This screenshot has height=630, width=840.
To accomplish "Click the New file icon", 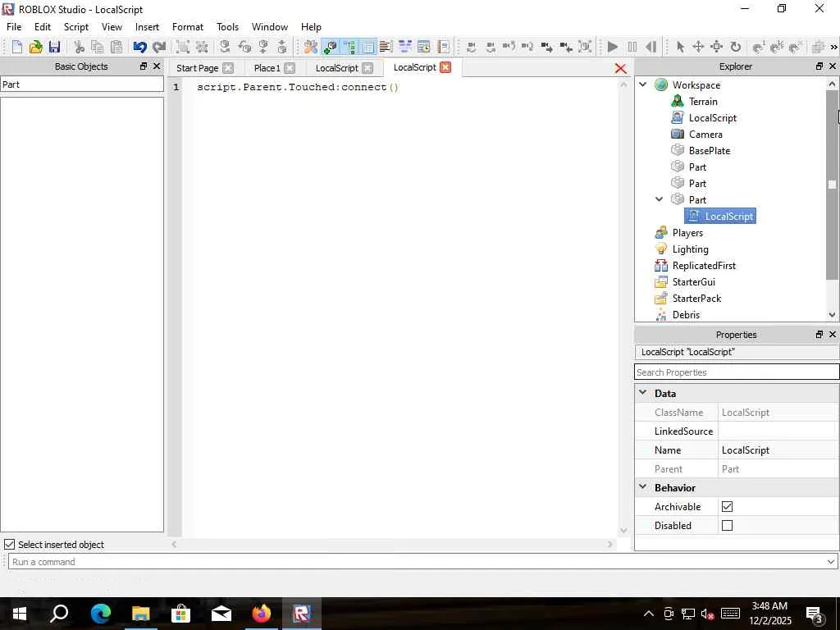I will coord(16,47).
